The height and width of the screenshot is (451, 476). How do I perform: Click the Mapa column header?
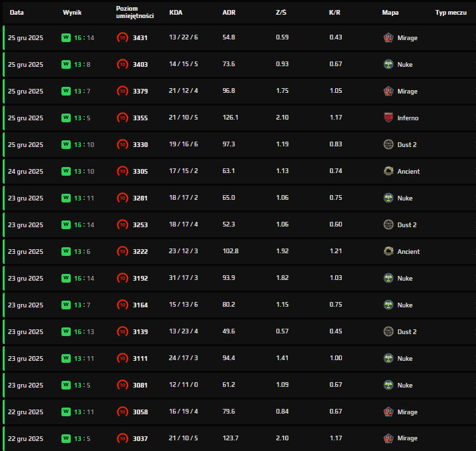click(x=390, y=13)
